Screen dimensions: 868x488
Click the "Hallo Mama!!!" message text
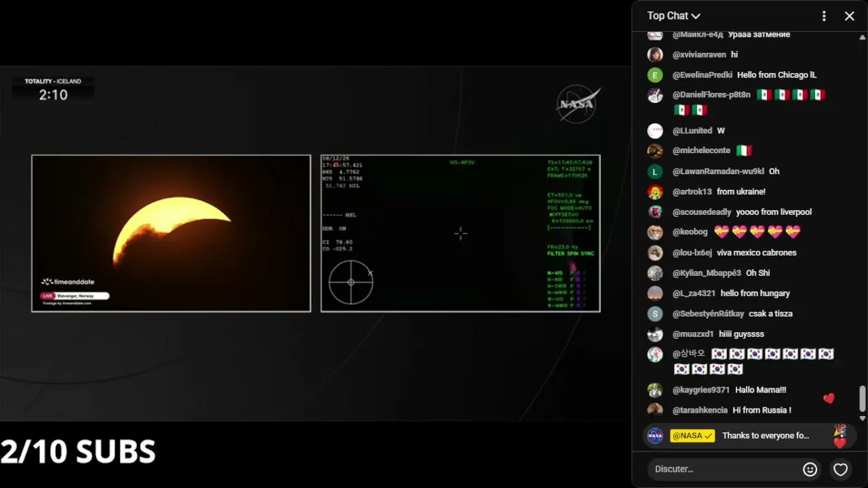pos(761,390)
